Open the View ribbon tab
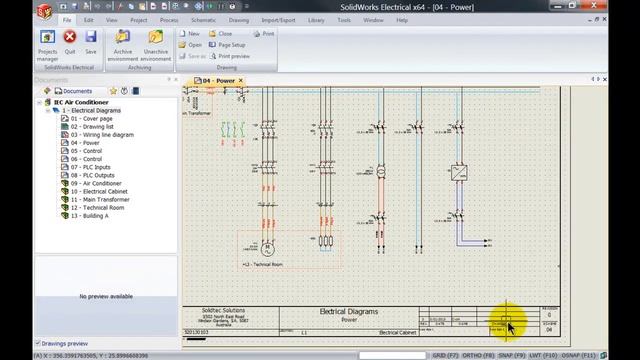Screen dimensions: 640x360 coord(111,20)
